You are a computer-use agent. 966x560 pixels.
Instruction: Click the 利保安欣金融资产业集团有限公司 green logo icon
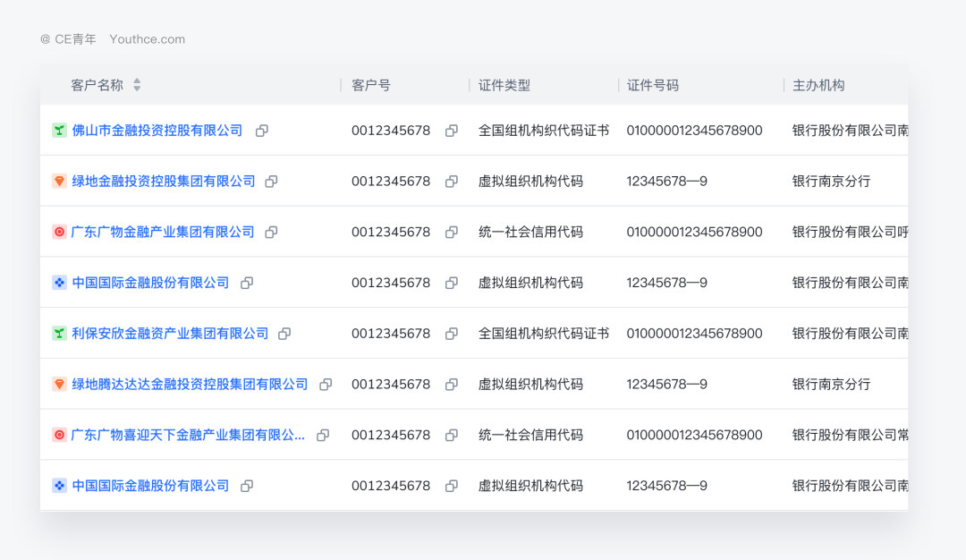point(59,334)
